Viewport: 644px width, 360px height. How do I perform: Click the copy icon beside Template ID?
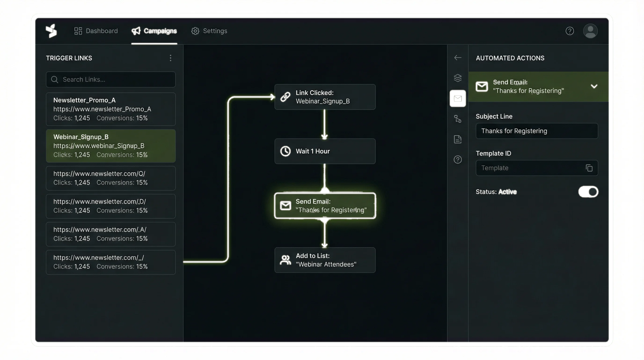click(589, 168)
